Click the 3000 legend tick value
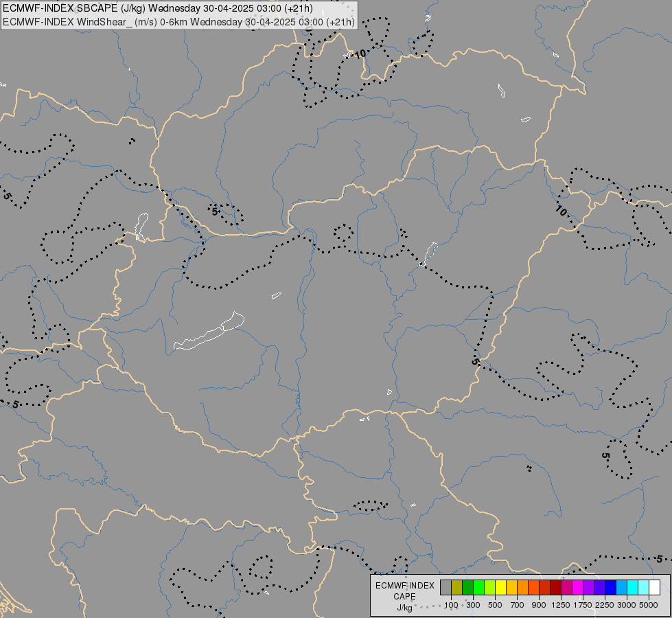This screenshot has height=618, width=672. click(627, 605)
